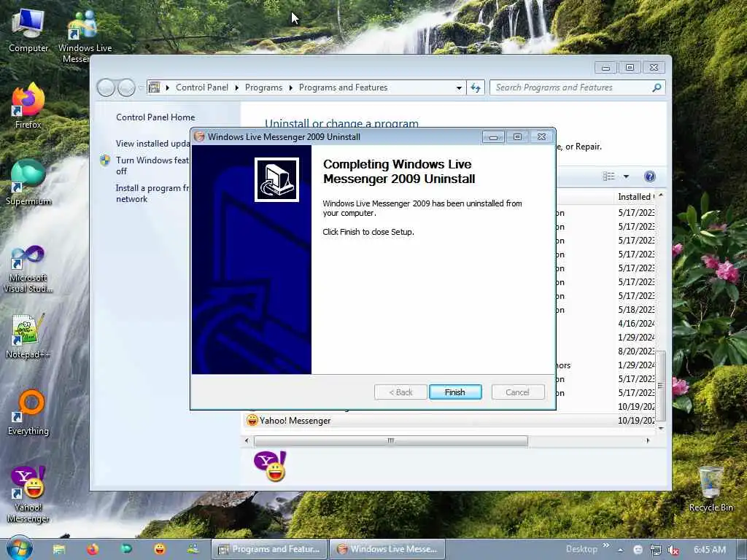Viewport: 747px width, 560px height.
Task: Open the address bar history dropdown
Action: [459, 87]
